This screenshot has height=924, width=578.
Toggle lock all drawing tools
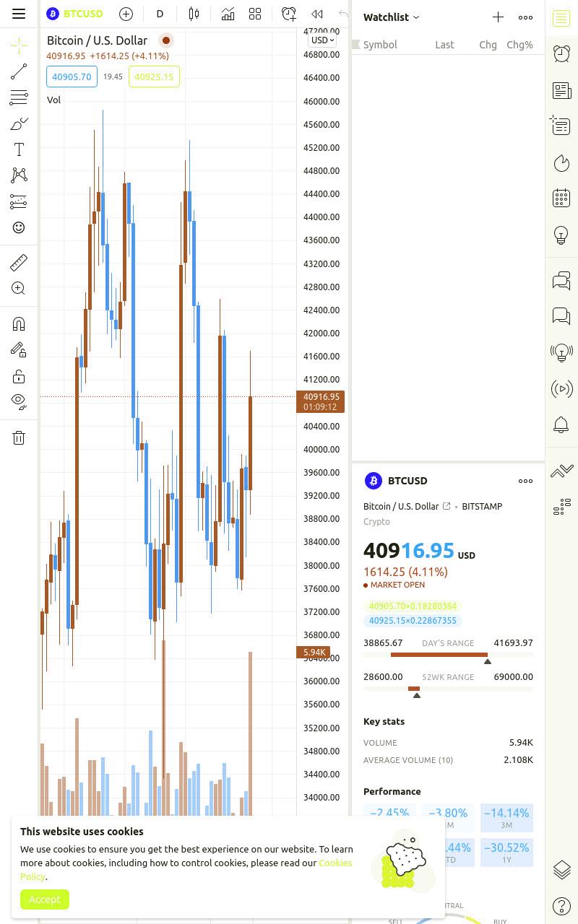click(19, 376)
